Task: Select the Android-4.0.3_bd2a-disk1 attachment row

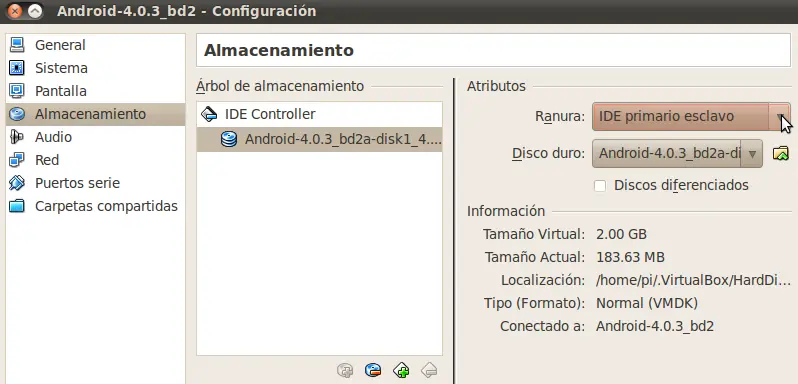Action: (x=320, y=139)
